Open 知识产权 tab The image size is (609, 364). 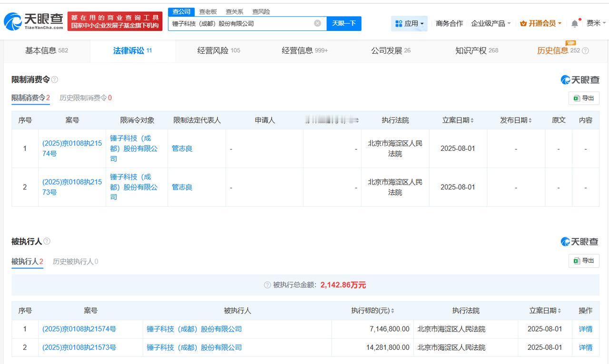[477, 50]
